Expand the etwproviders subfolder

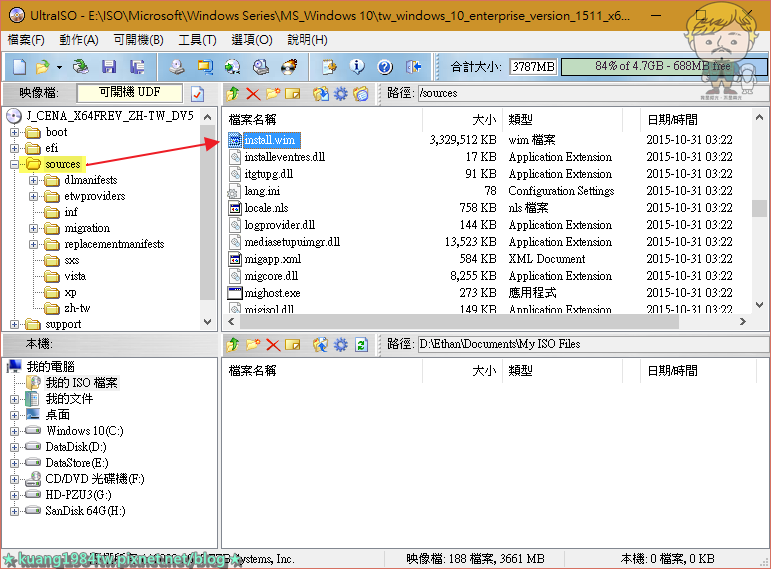[x=33, y=197]
